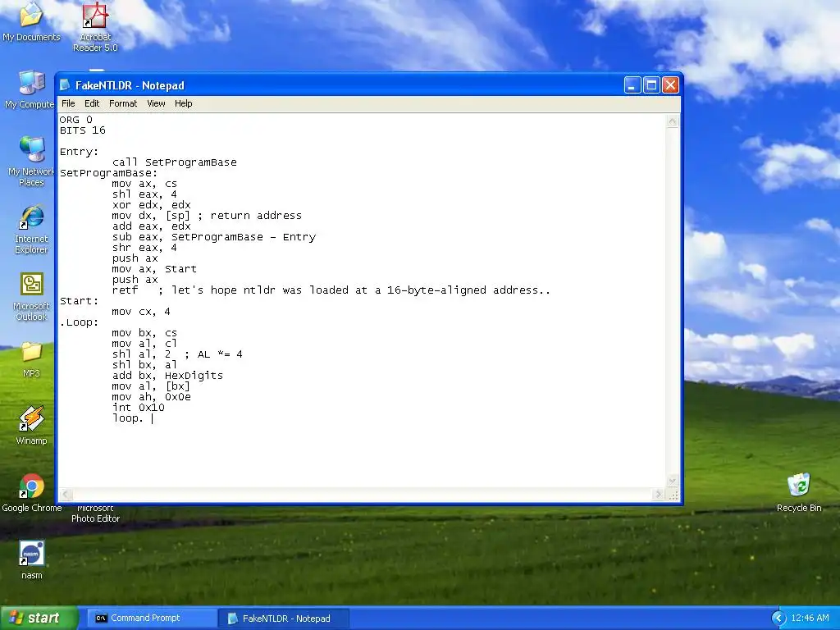Select Microsoft Photo Editor desktop icon
Screen dimensions: 840x630
coord(95,514)
